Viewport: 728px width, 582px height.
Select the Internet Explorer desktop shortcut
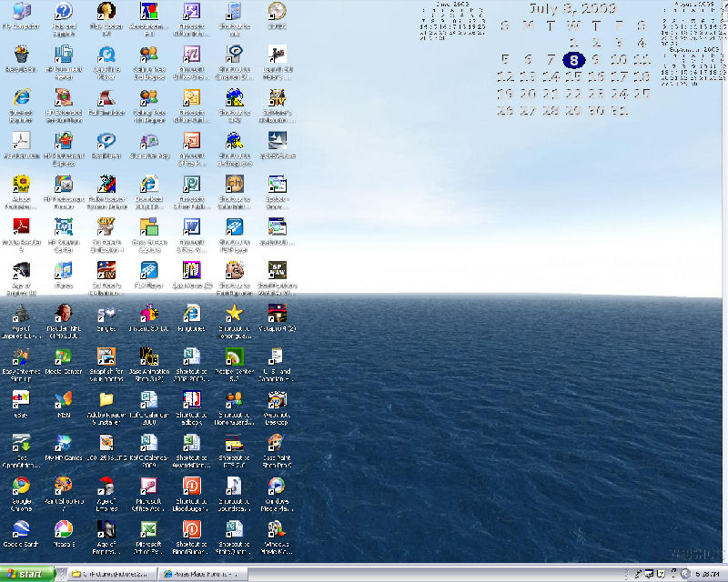(x=19, y=98)
